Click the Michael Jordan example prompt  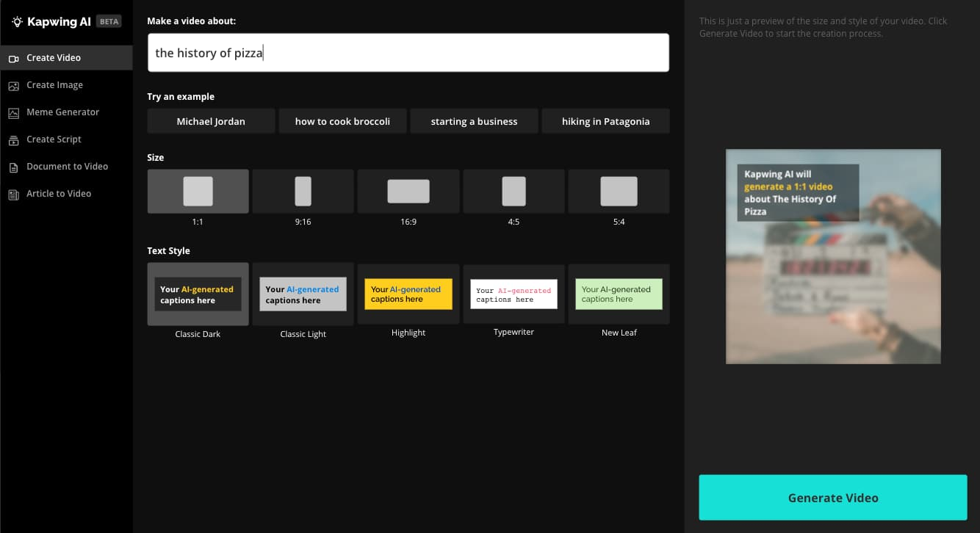211,121
